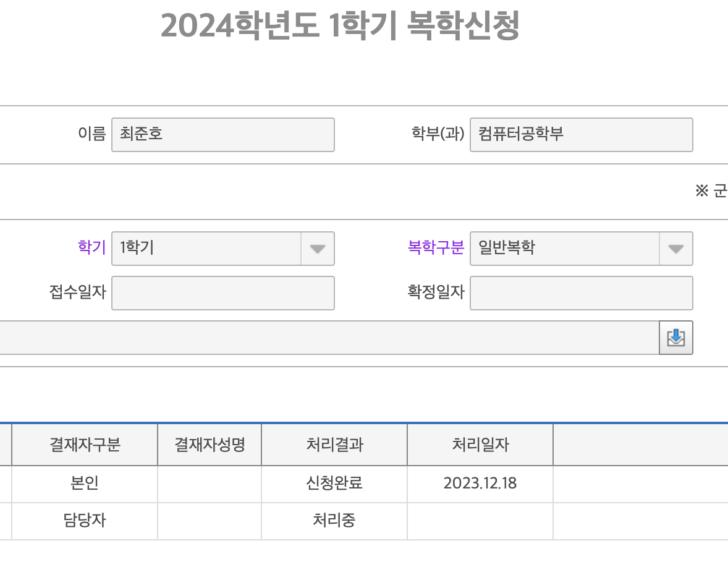Click the 2023.12.18 date cell
The image size is (728, 580).
[x=480, y=484]
